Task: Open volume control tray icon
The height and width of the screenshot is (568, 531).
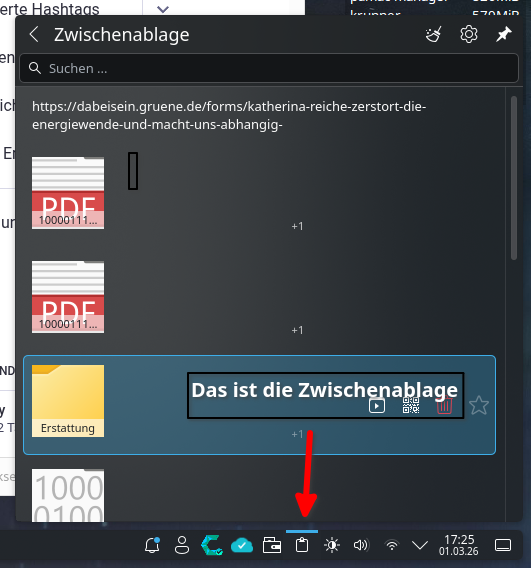Action: (361, 545)
